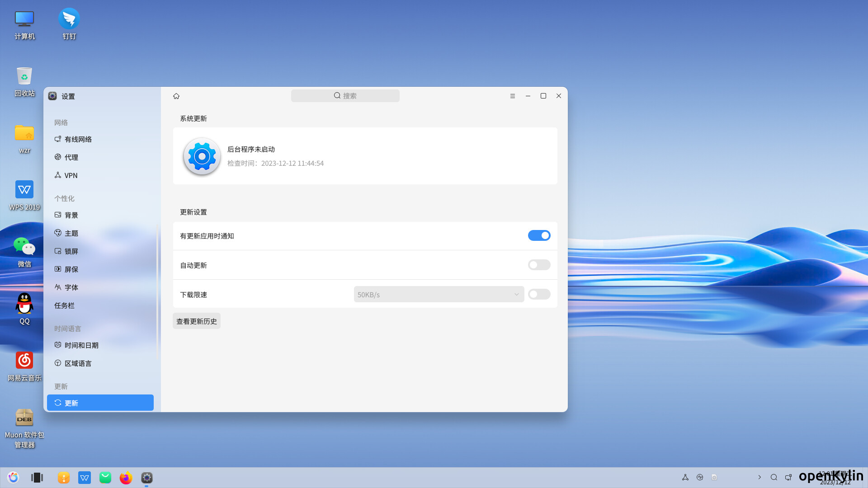Open the start menu on taskbar
Screen dimensions: 868x488
13,478
